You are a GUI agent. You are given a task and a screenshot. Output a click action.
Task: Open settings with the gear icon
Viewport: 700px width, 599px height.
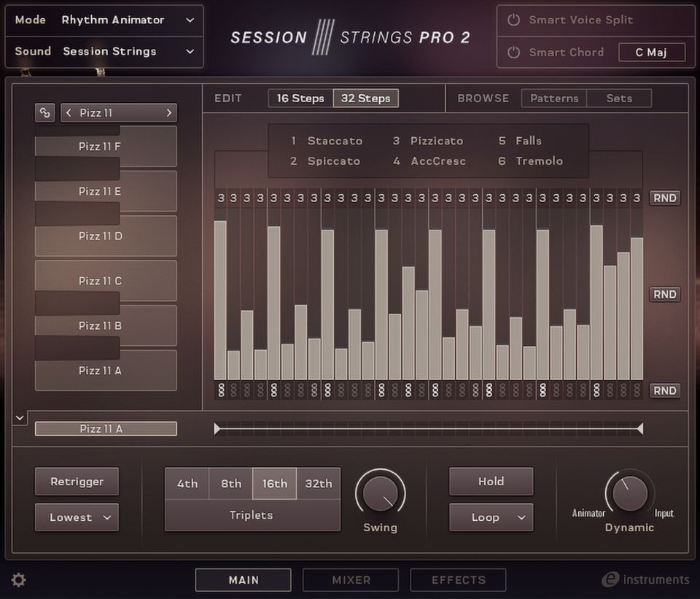[x=19, y=580]
